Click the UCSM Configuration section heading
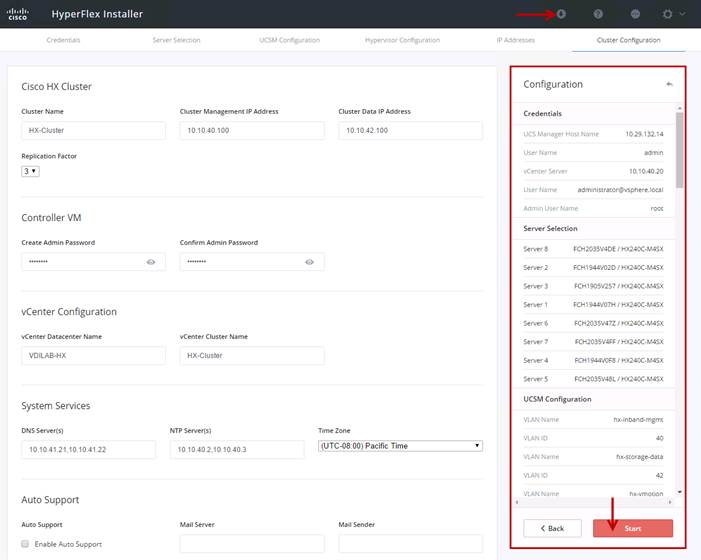The image size is (701, 560). (x=557, y=399)
